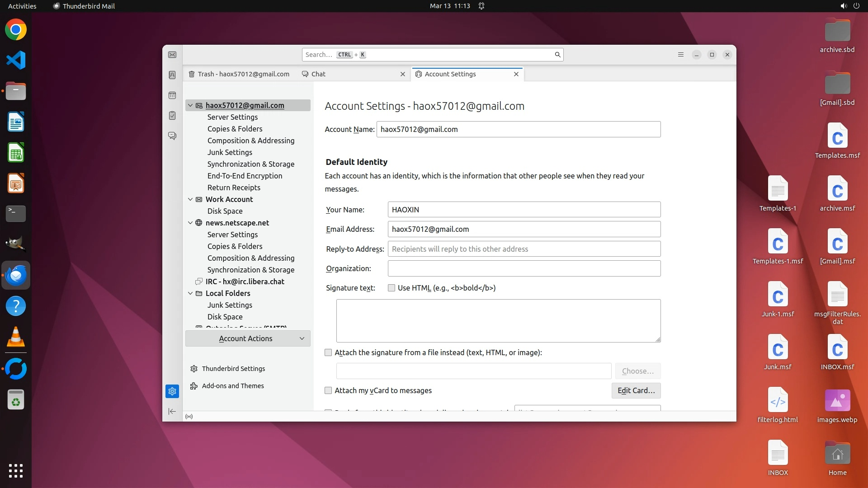This screenshot has width=868, height=488.
Task: Open the Chat space icon
Action: pyautogui.click(x=172, y=136)
